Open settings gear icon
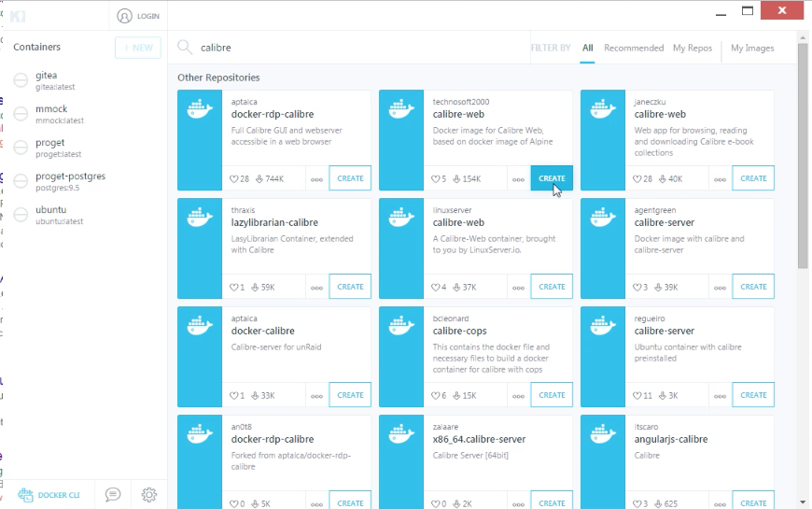The width and height of the screenshot is (812, 509). 149,494
